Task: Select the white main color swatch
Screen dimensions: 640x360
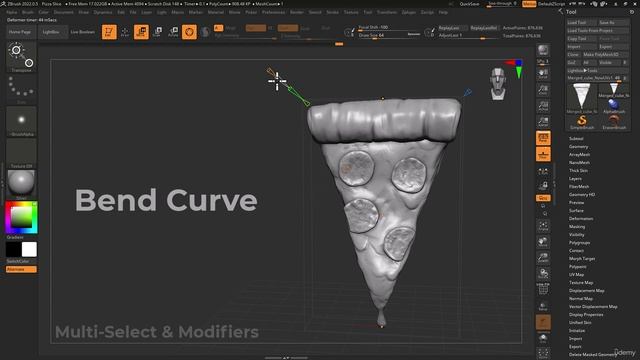Action: point(29,249)
